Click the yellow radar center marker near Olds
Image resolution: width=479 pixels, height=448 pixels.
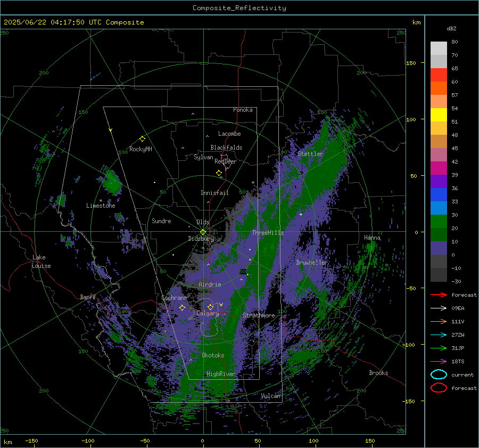coord(203,232)
